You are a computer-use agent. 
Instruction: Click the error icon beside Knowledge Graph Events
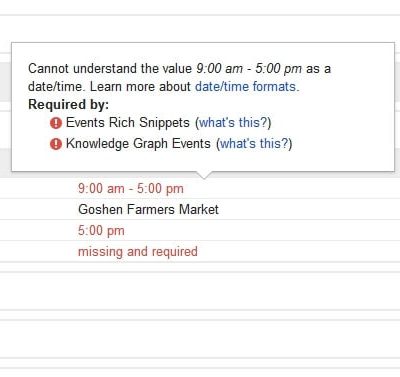pos(56,144)
